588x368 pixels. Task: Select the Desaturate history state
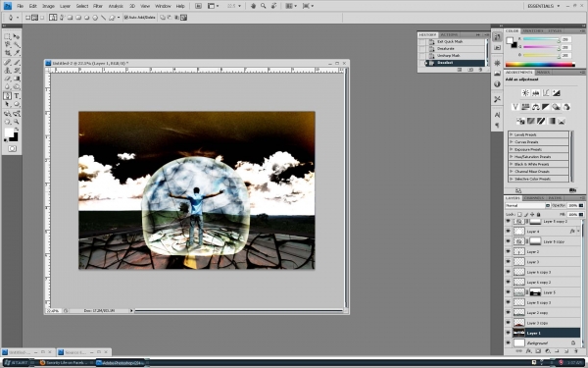456,48
